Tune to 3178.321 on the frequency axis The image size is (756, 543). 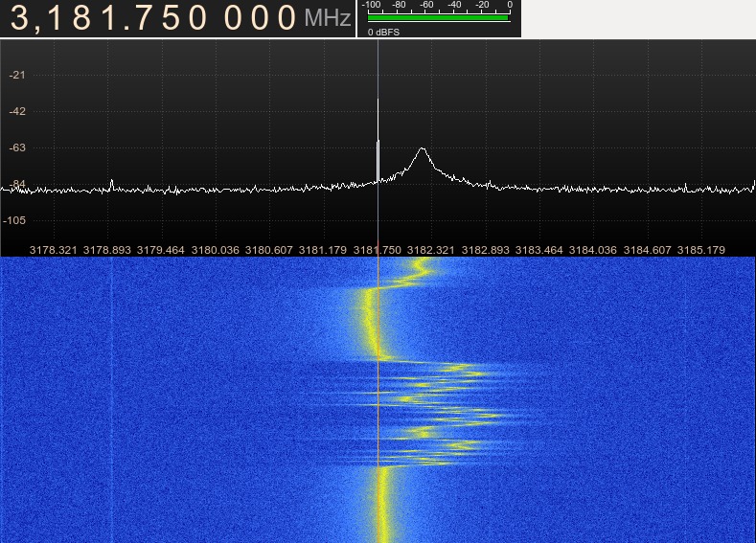[53, 250]
